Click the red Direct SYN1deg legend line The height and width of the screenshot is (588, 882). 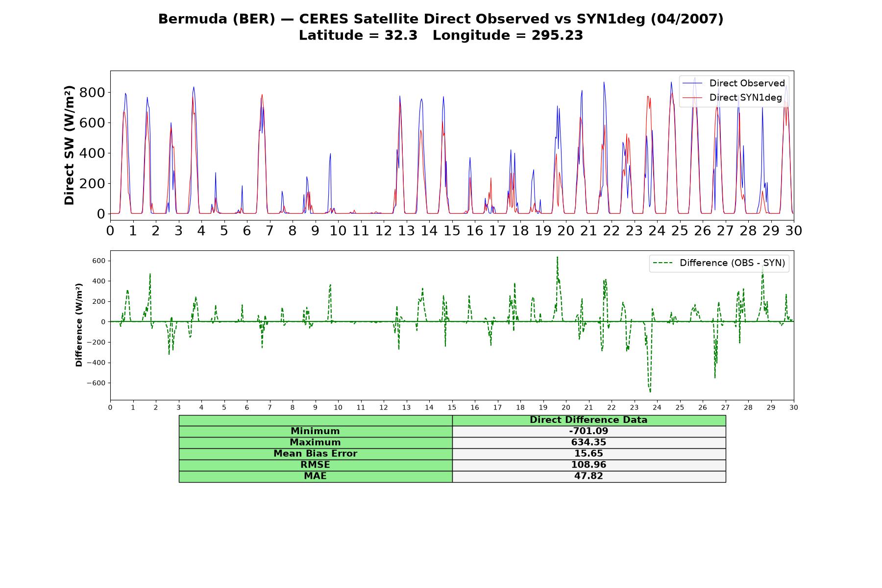[x=692, y=98]
